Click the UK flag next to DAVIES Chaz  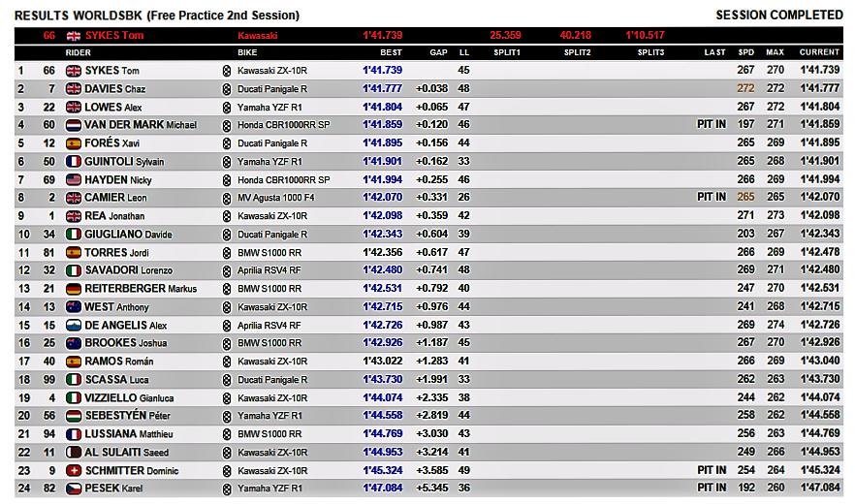(x=73, y=89)
